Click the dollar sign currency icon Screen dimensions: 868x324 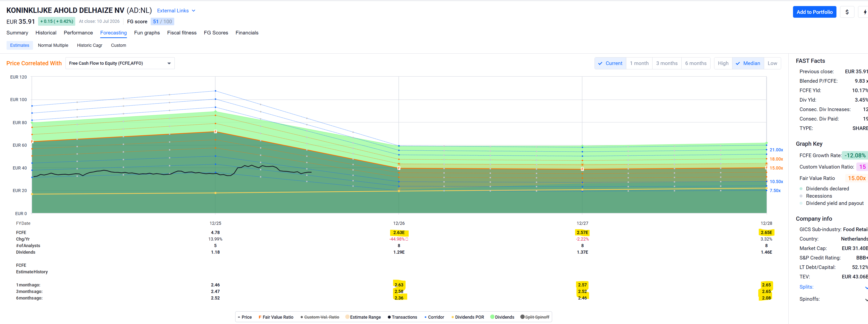[847, 12]
